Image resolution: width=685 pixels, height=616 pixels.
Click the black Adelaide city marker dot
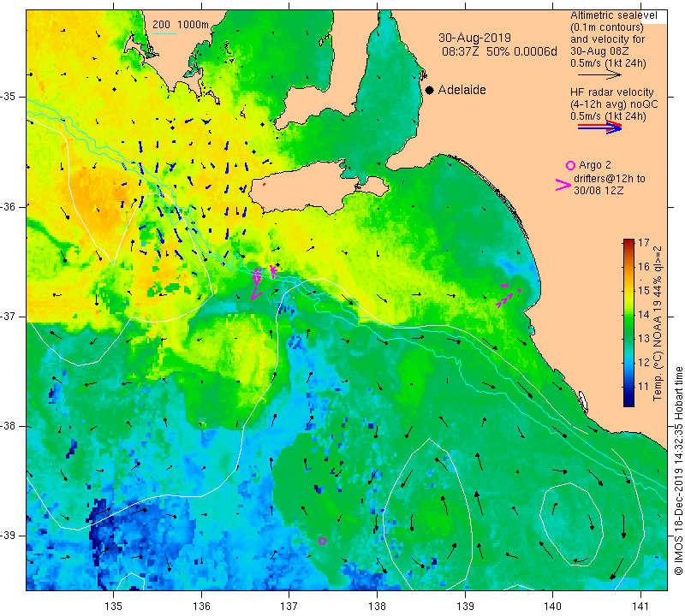(430, 90)
